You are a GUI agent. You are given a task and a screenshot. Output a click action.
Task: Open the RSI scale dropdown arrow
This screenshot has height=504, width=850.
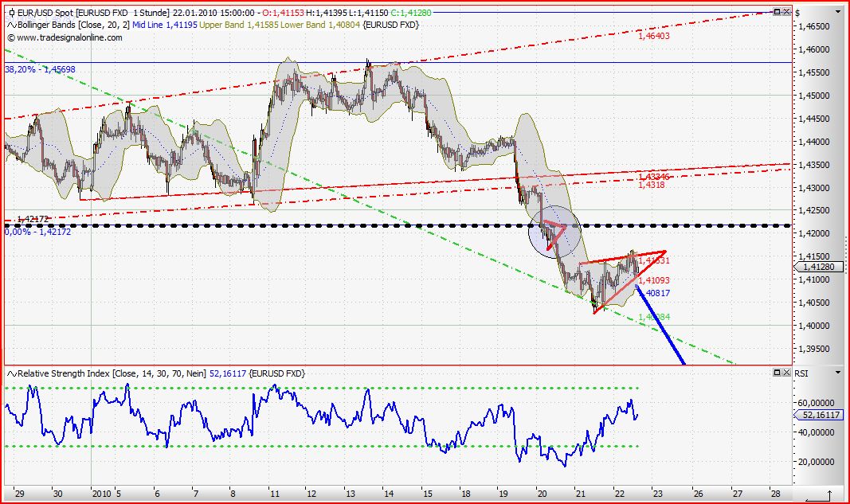(838, 372)
